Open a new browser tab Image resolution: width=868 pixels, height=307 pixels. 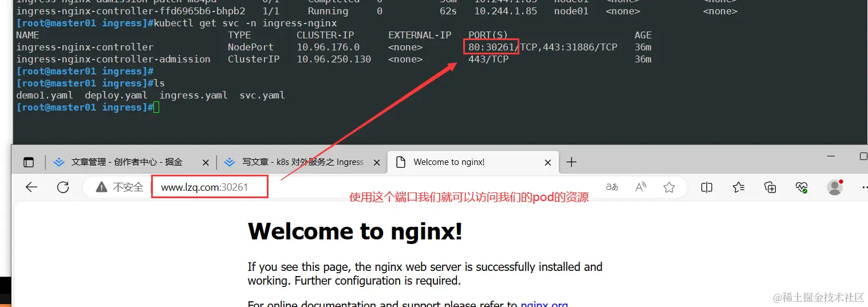[x=571, y=162]
